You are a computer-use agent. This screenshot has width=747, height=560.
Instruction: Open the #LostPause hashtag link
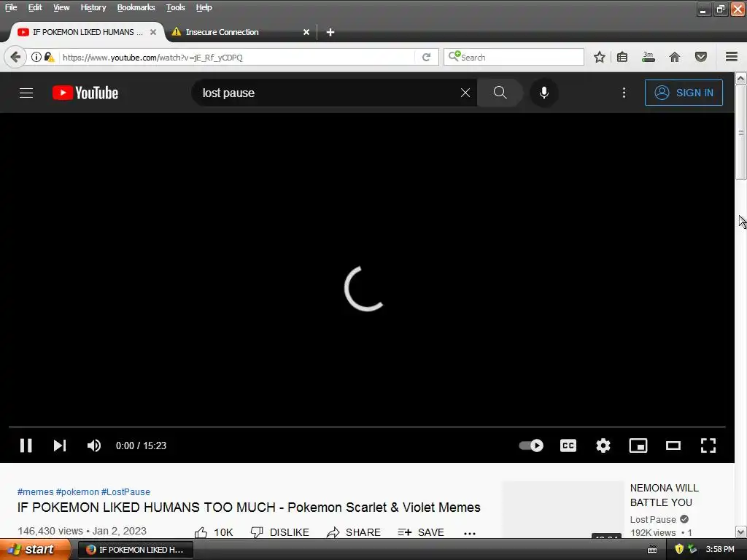125,492
